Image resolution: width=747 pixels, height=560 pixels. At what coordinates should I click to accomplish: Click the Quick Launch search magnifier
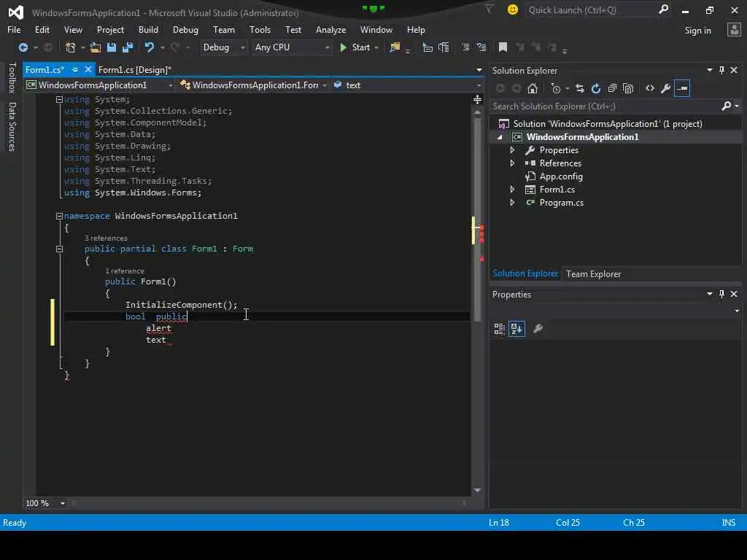[663, 9]
